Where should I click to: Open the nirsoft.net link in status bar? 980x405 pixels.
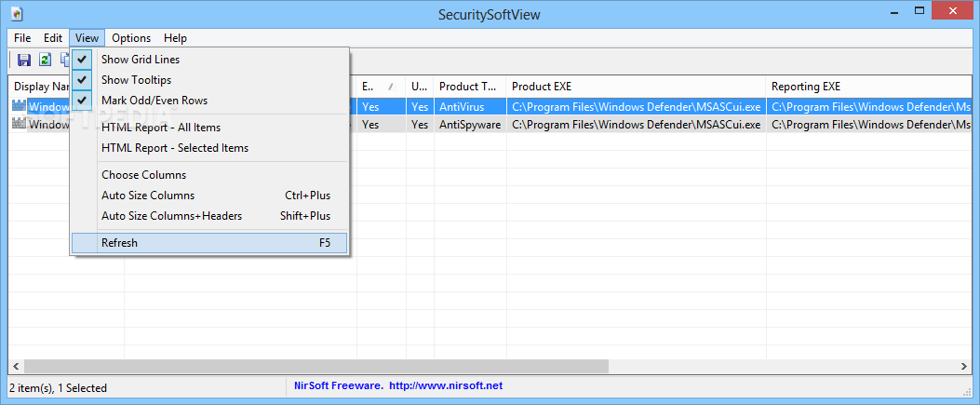[446, 386]
